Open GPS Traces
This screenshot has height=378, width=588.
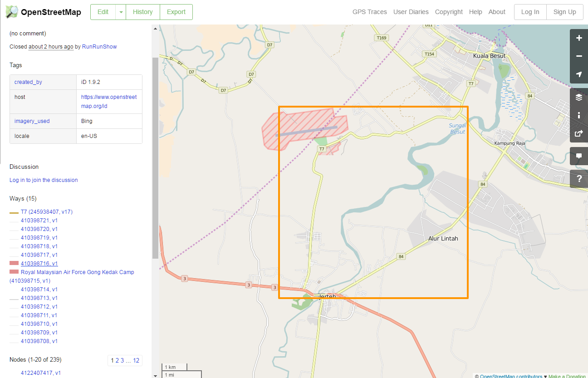coord(370,12)
